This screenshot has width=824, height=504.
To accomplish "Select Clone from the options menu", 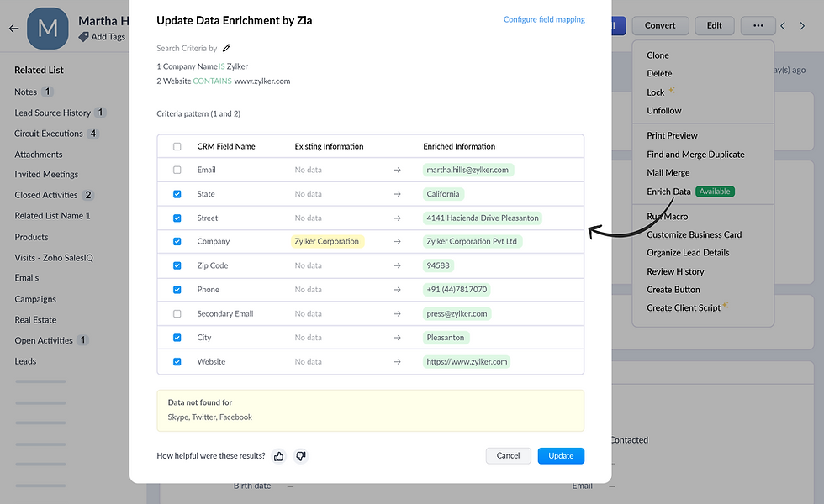I will pyautogui.click(x=658, y=55).
